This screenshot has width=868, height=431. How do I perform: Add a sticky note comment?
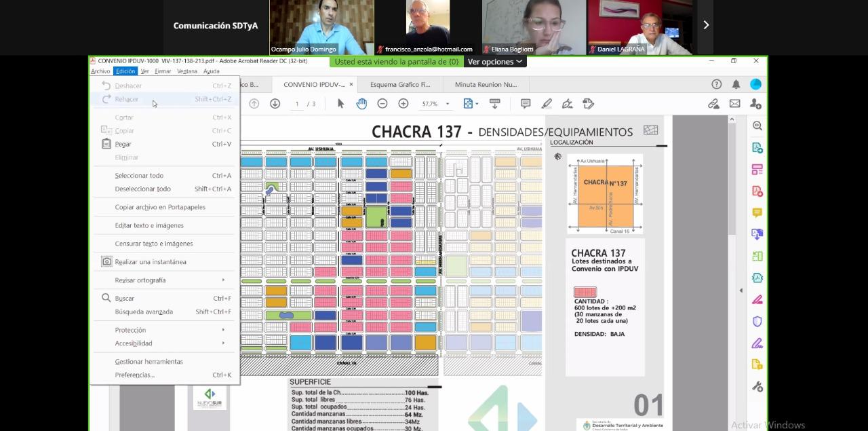(526, 104)
